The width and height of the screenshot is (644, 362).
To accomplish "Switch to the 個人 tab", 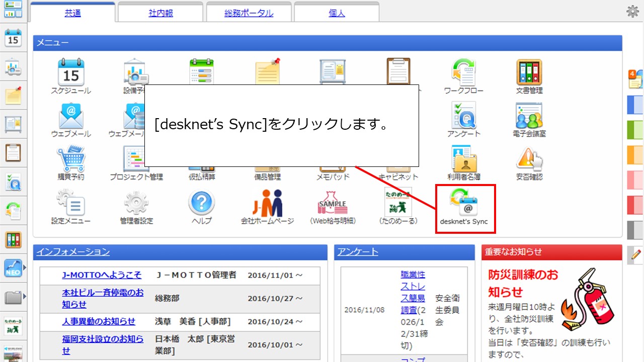I will (336, 13).
